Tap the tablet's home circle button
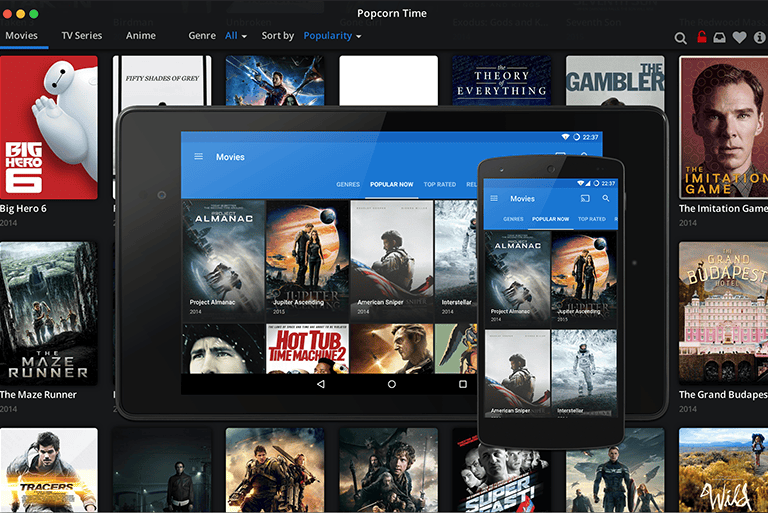Image resolution: width=768 pixels, height=513 pixels. coord(392,384)
